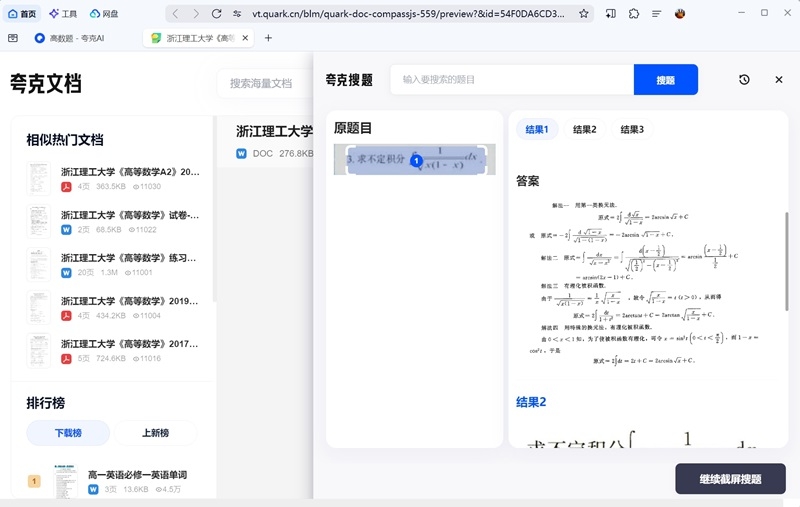Viewport: 800px width, 507px height.
Task: Go back to previous page
Action: 176,14
